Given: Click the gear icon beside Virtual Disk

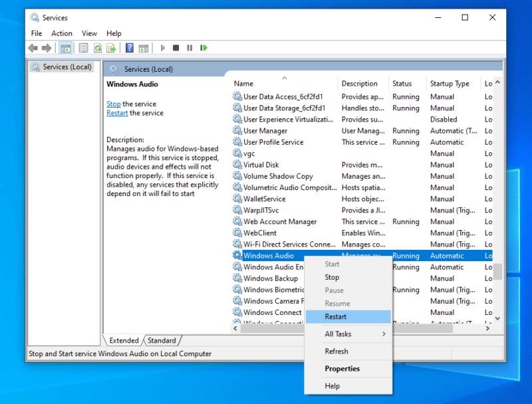Looking at the screenshot, I should pos(237,165).
